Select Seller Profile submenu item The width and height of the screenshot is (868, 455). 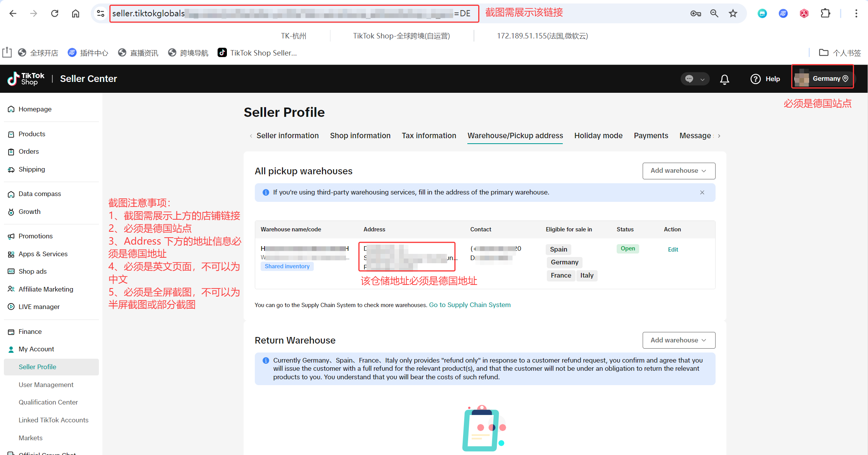[51, 367]
